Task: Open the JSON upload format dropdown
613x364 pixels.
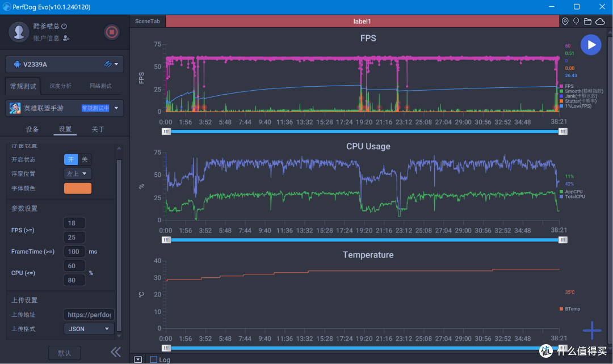Action: tap(89, 329)
